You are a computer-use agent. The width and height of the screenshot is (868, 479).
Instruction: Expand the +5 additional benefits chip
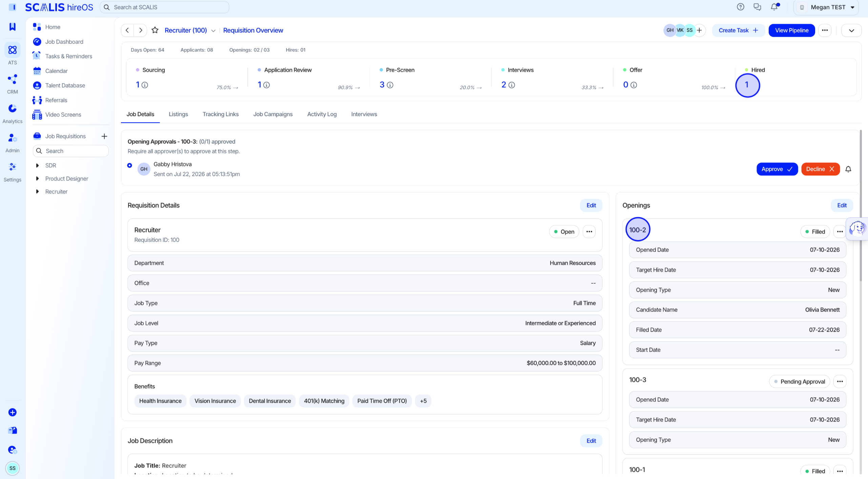(x=423, y=401)
